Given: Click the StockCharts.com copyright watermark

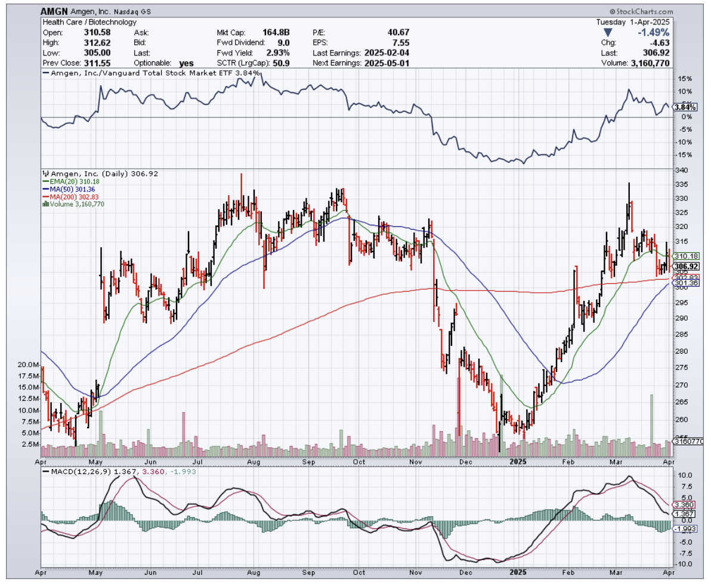Looking at the screenshot, I should tap(642, 11).
